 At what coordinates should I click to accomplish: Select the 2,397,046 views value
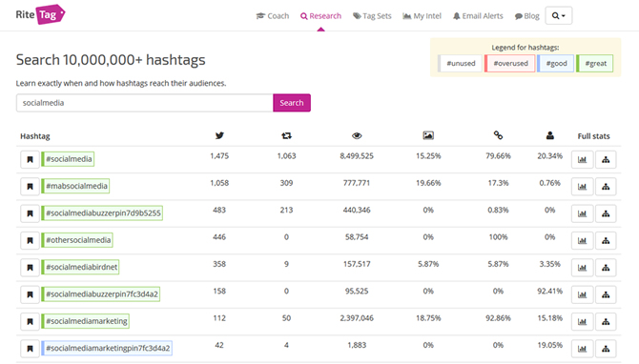357,318
